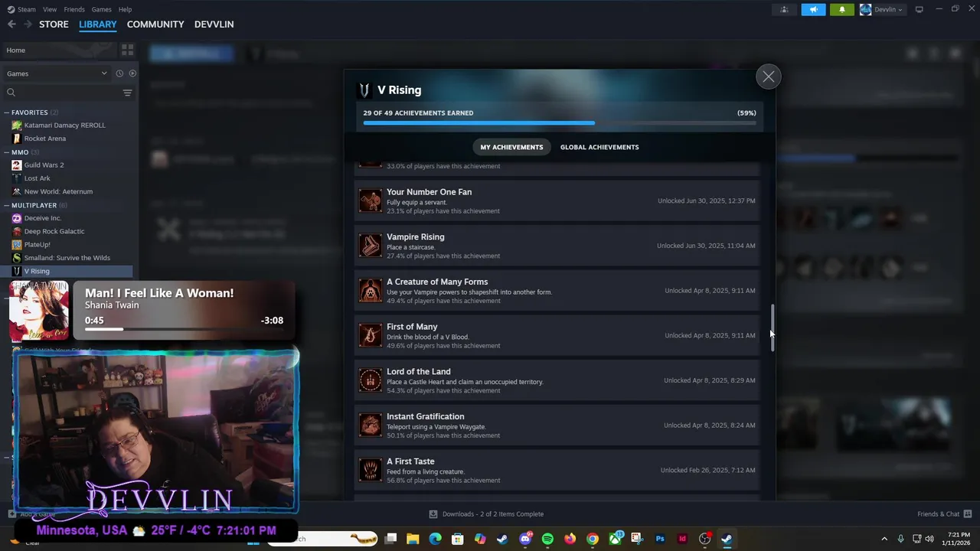Open Google Chrome from the taskbar
This screenshot has width=980, height=551.
pyautogui.click(x=593, y=539)
